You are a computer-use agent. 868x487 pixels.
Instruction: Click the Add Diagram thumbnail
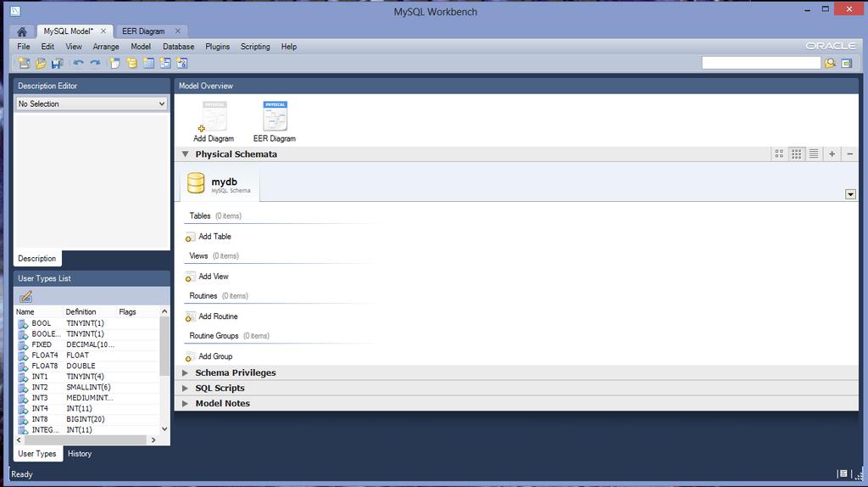(214, 121)
